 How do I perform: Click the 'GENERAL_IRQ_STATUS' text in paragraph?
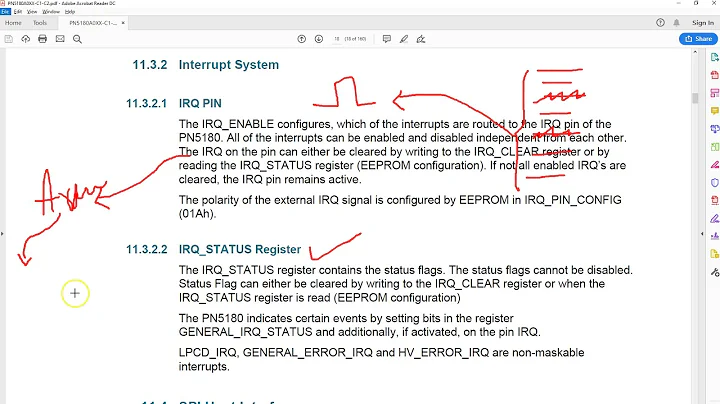[245, 332]
